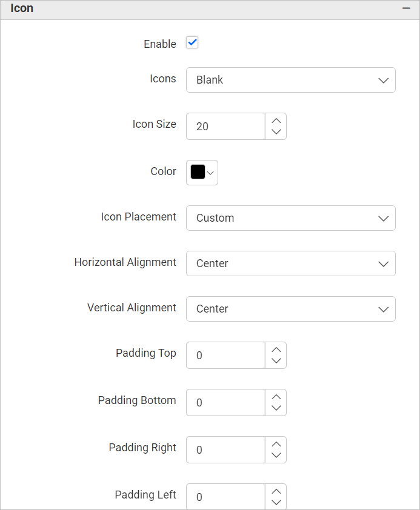The width and height of the screenshot is (420, 510).
Task: Decrease Padding Bottom spinner arrow
Action: [276, 408]
